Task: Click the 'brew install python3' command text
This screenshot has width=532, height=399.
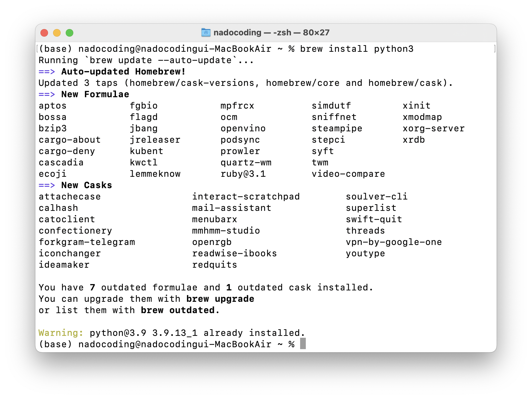Action: [357, 49]
